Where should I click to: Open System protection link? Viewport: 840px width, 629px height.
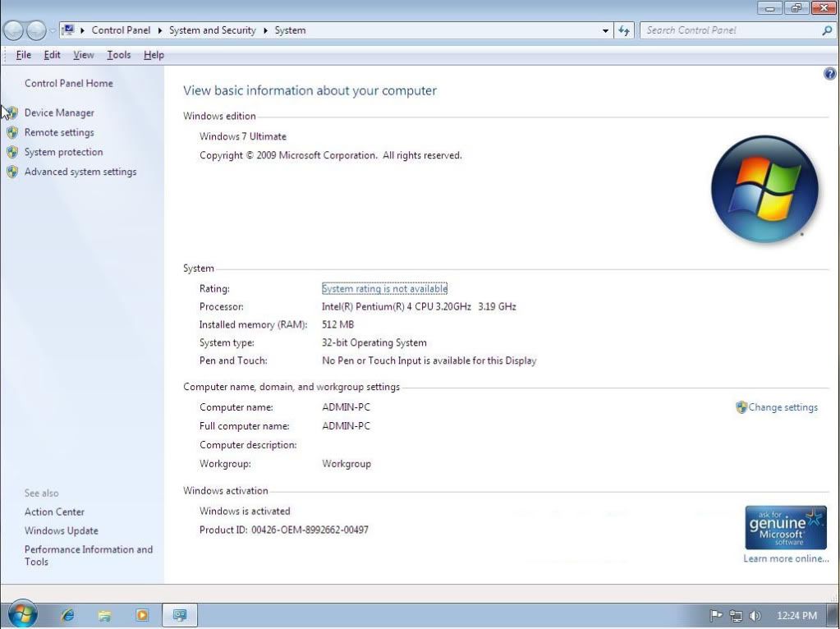[64, 152]
